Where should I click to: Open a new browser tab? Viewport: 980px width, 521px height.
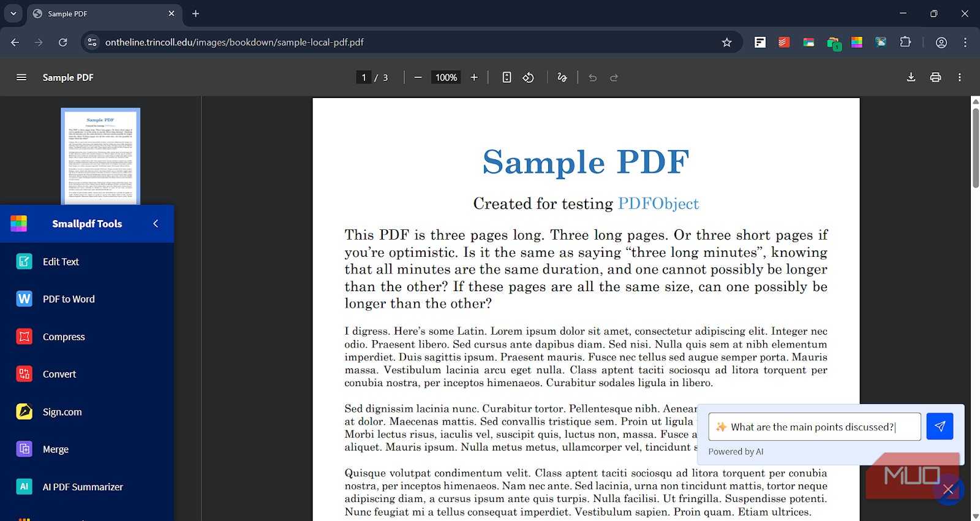click(x=196, y=13)
